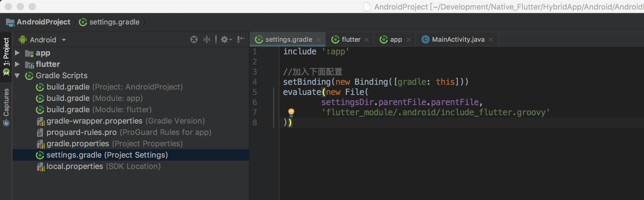Open local.properties (SDK Location)
Viewport: 644px width, 200px height.
click(x=104, y=166)
